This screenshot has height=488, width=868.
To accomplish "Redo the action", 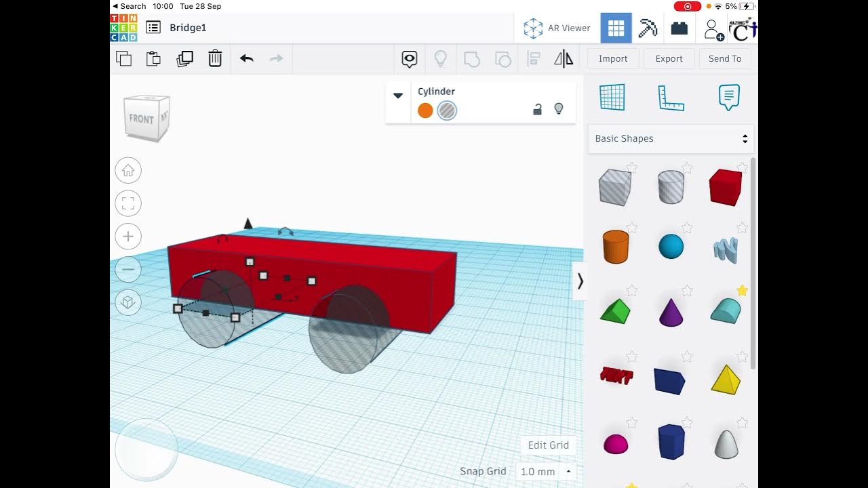I will tap(277, 58).
